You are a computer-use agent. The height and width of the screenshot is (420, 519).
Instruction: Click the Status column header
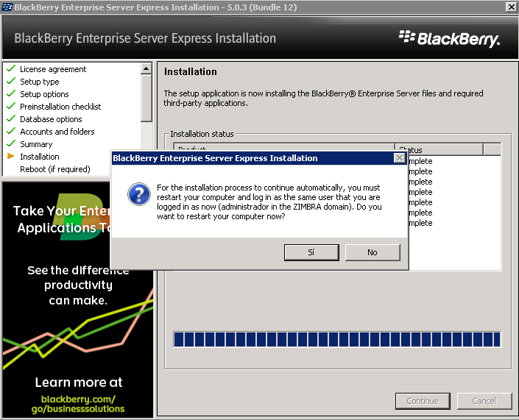click(439, 149)
